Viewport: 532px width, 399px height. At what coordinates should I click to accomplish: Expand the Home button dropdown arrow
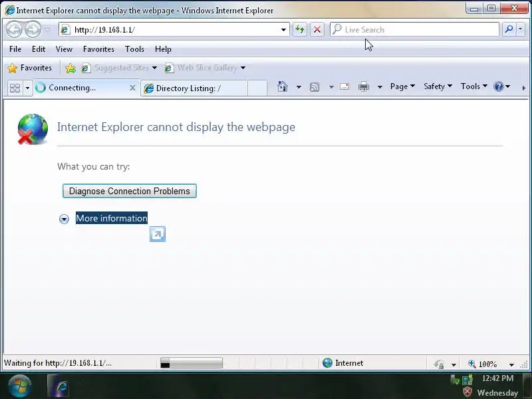click(x=299, y=87)
